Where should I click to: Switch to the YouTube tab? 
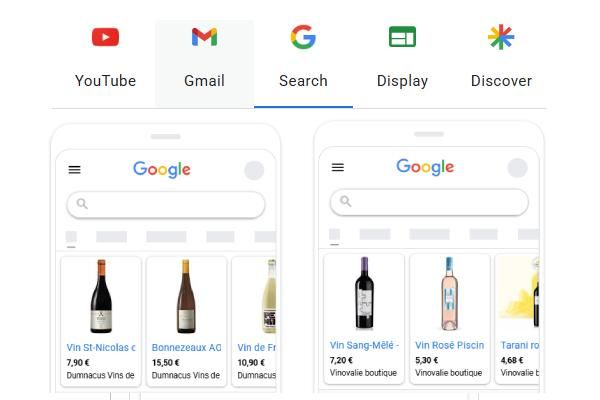[105, 63]
